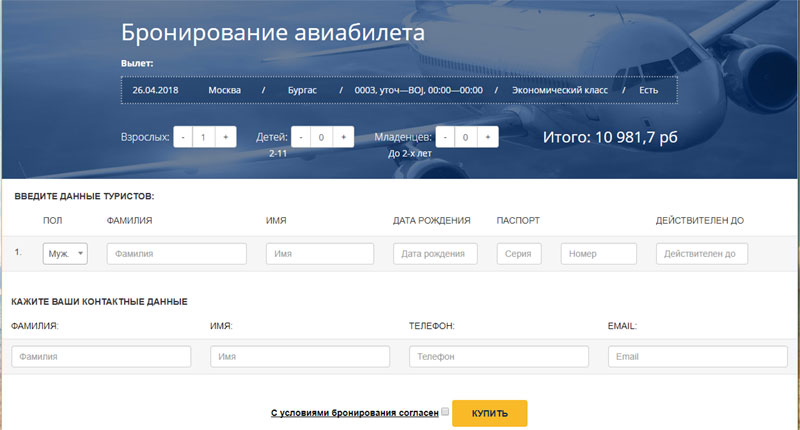This screenshot has height=430, width=800.
Task: Click the flight 0003 time details
Action: pos(418,90)
